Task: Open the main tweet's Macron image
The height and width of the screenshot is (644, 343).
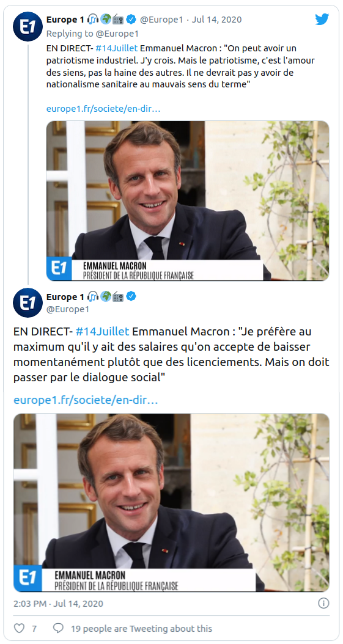Action: [x=171, y=503]
